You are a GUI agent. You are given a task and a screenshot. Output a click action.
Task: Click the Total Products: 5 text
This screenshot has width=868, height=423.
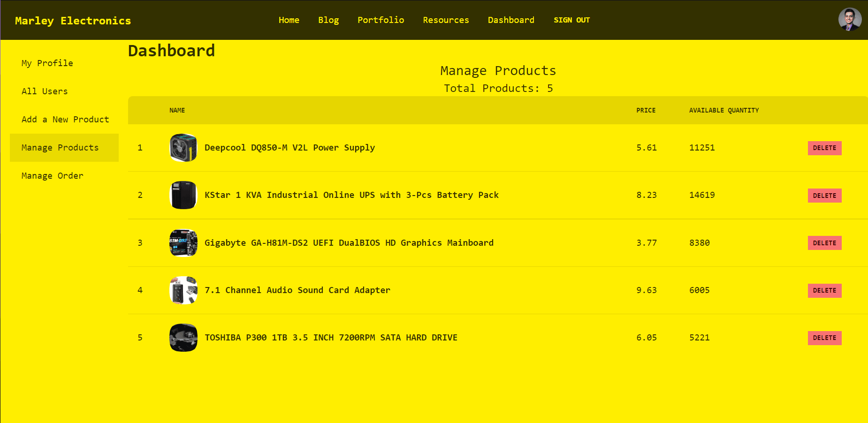pyautogui.click(x=498, y=89)
